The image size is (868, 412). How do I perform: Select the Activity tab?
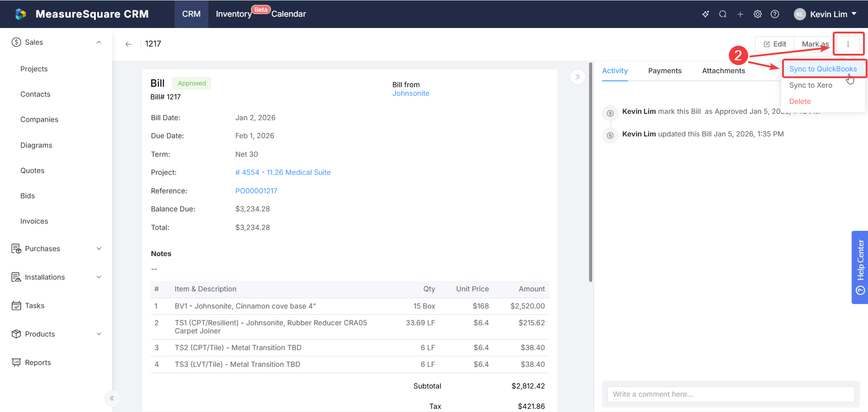[615, 70]
